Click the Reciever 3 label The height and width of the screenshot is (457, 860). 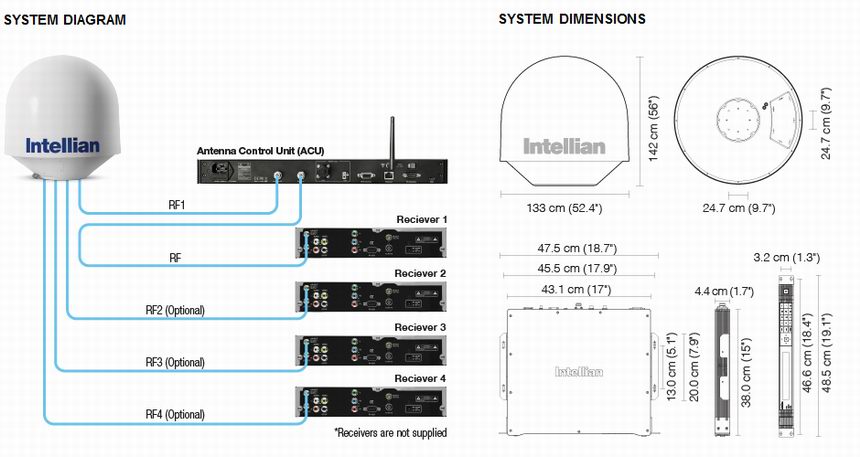click(420, 327)
